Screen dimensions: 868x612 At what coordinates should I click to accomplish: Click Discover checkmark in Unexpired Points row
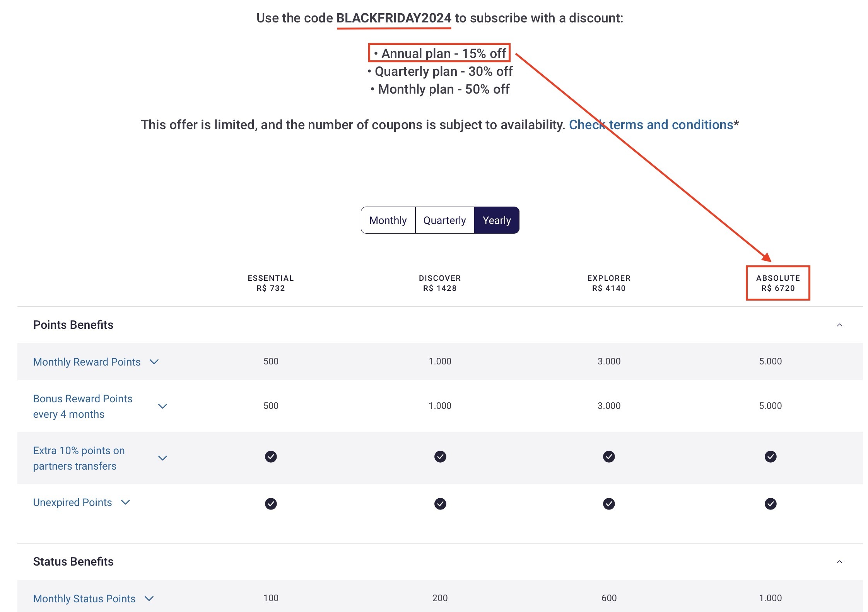[440, 504]
